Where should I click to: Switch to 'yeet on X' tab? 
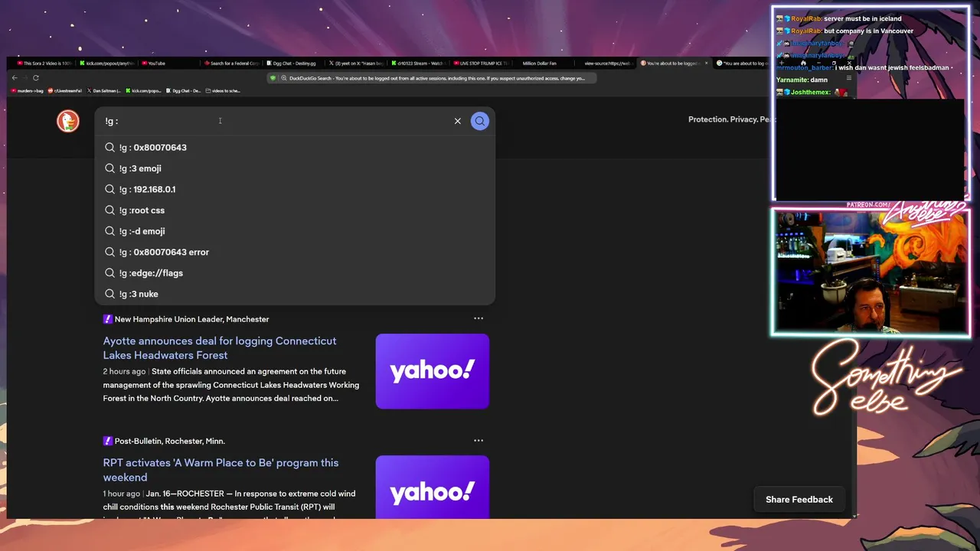tap(358, 64)
